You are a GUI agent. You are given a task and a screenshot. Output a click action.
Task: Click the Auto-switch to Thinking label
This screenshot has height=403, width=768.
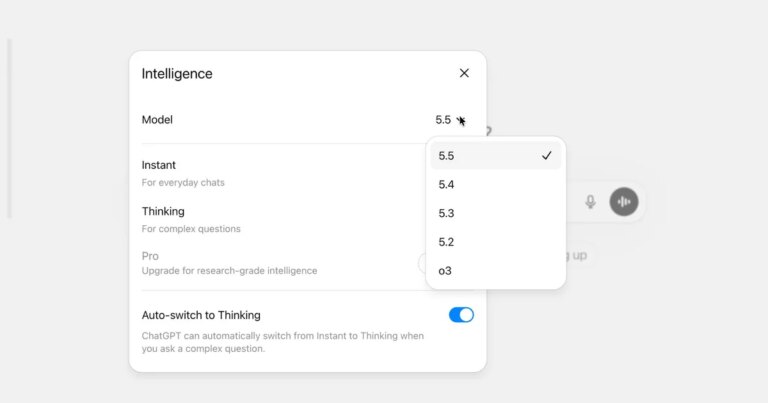point(201,315)
